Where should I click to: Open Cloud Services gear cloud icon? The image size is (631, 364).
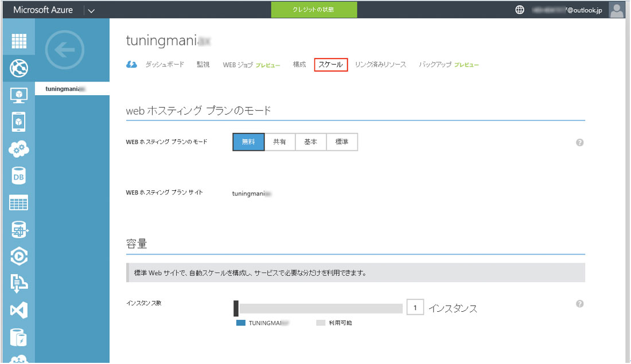(x=19, y=149)
